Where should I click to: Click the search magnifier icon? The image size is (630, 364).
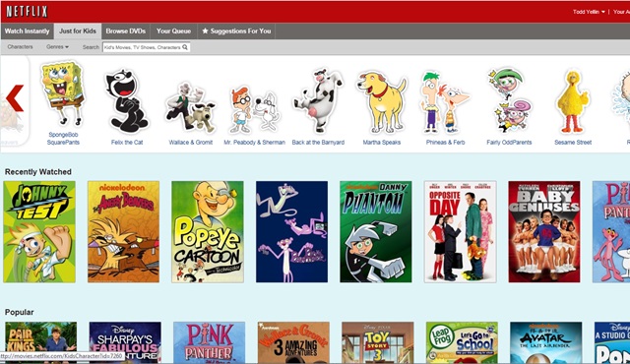[185, 47]
